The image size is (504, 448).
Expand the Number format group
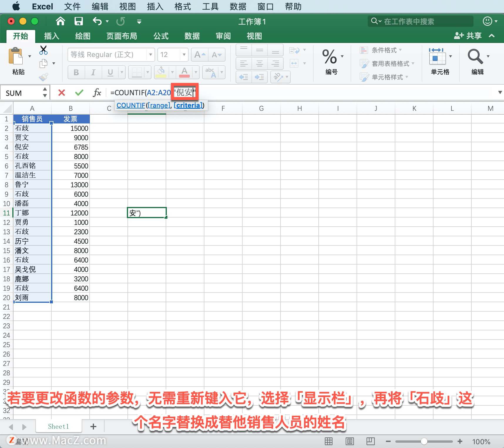tap(342, 56)
